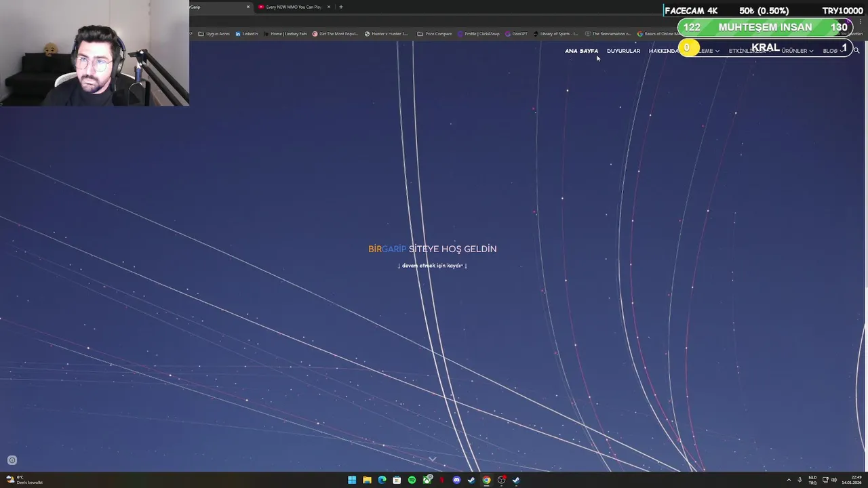Open 'The Reincarnation o...' bookmark
Image resolution: width=868 pixels, height=488 pixels.
coord(608,34)
